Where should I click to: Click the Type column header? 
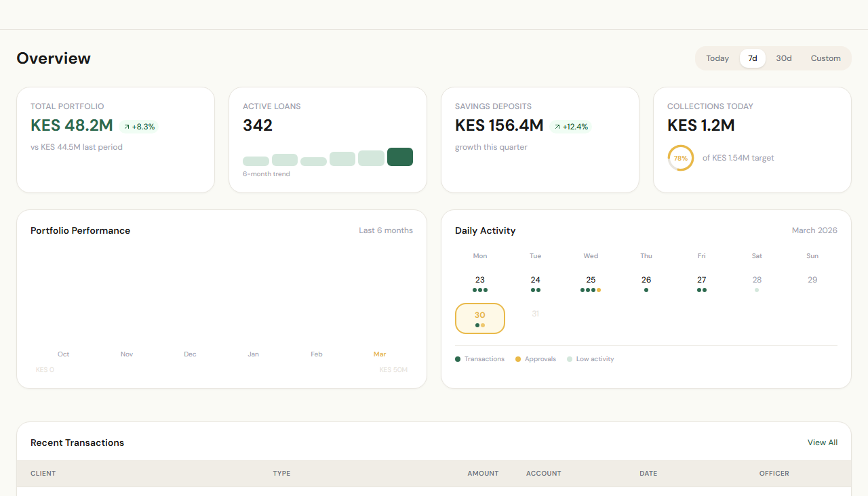click(282, 474)
